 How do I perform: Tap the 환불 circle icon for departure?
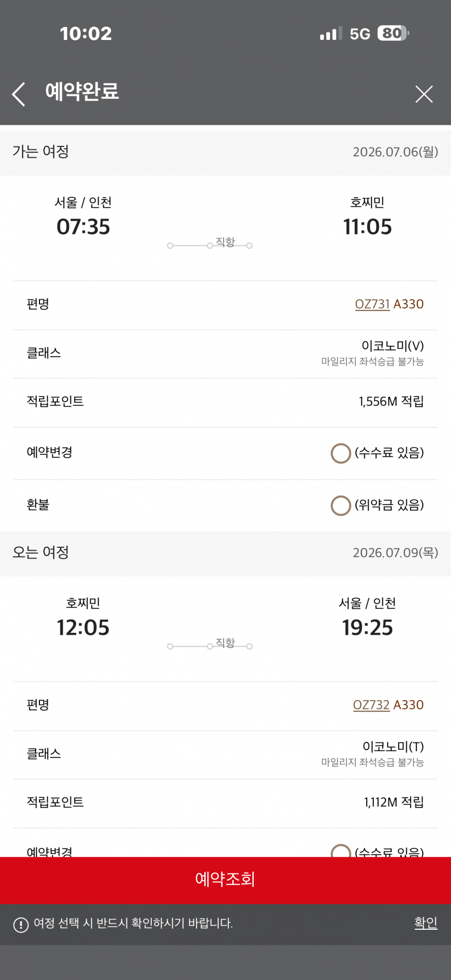341,505
